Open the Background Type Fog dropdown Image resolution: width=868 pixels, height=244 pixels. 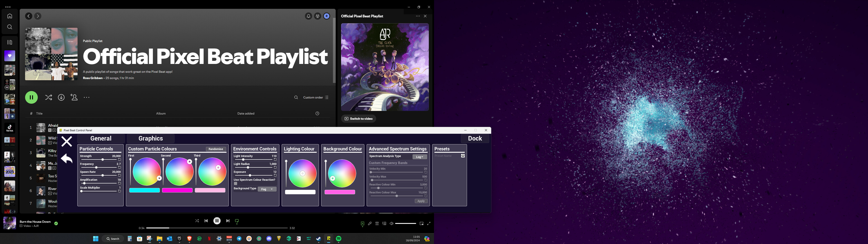pyautogui.click(x=267, y=189)
